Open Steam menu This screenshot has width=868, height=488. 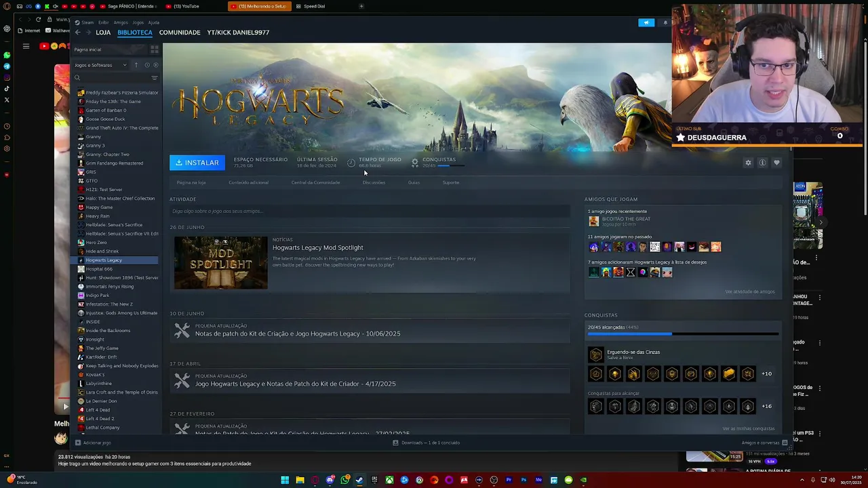pyautogui.click(x=88, y=22)
